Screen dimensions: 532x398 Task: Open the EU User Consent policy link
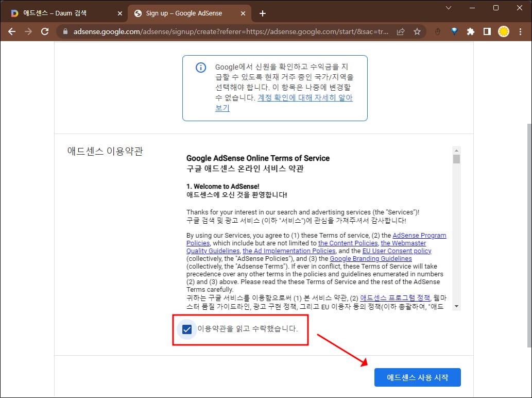(397, 251)
